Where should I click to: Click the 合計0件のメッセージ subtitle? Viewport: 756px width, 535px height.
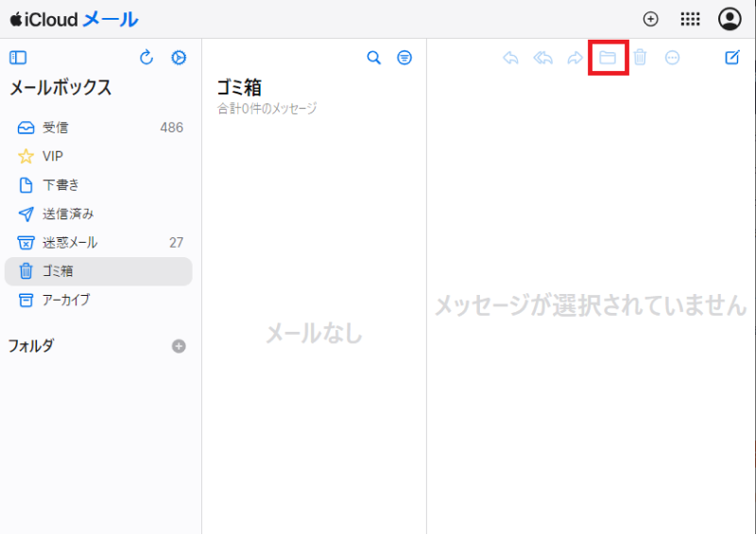[x=266, y=109]
